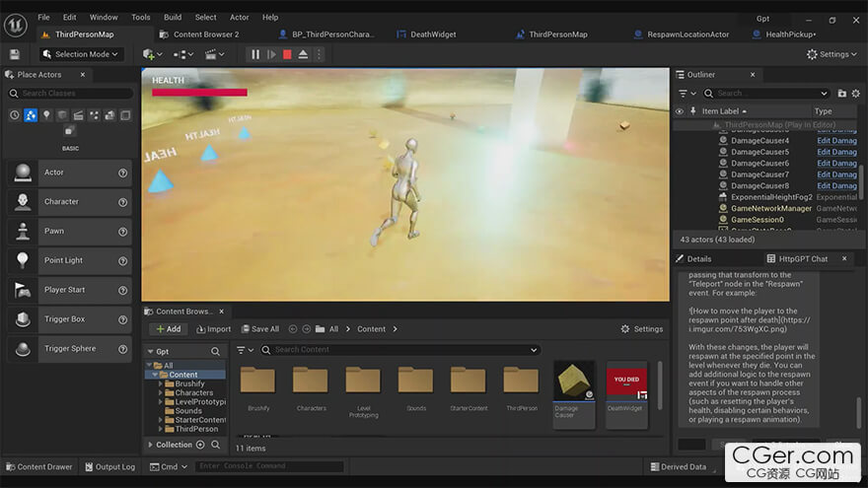Select the Cinematic category clapper icon
The image size is (868, 488).
click(x=78, y=115)
